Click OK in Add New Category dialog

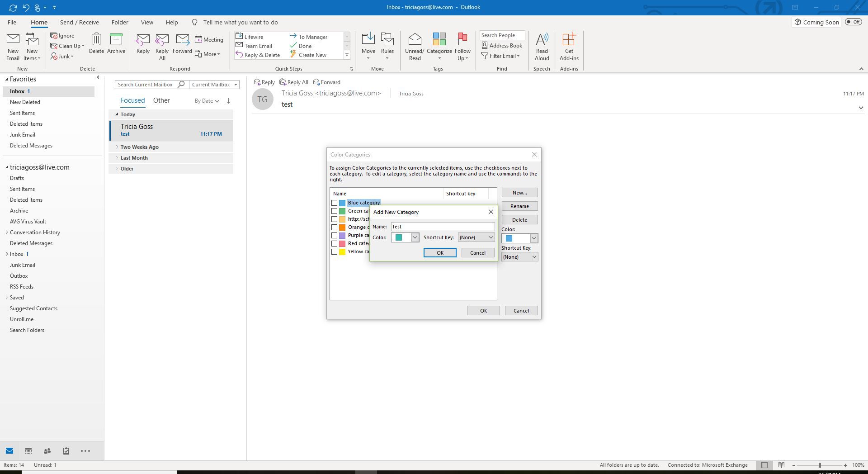[x=440, y=253]
